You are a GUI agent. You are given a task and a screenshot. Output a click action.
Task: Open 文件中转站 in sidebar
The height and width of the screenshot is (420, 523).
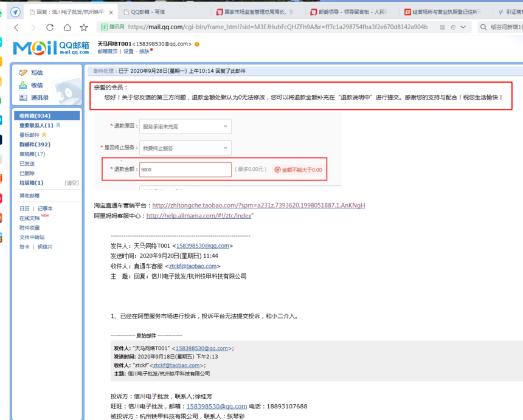(32, 237)
